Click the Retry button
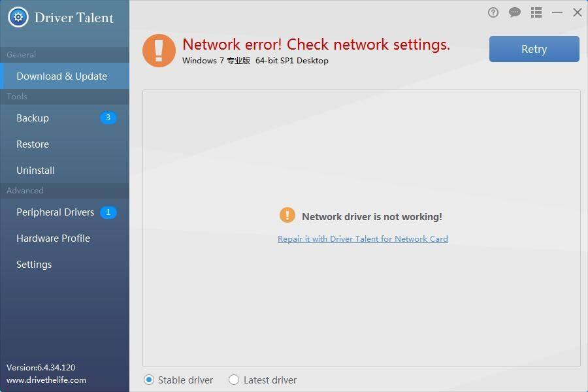The height and width of the screenshot is (392, 588). click(534, 49)
